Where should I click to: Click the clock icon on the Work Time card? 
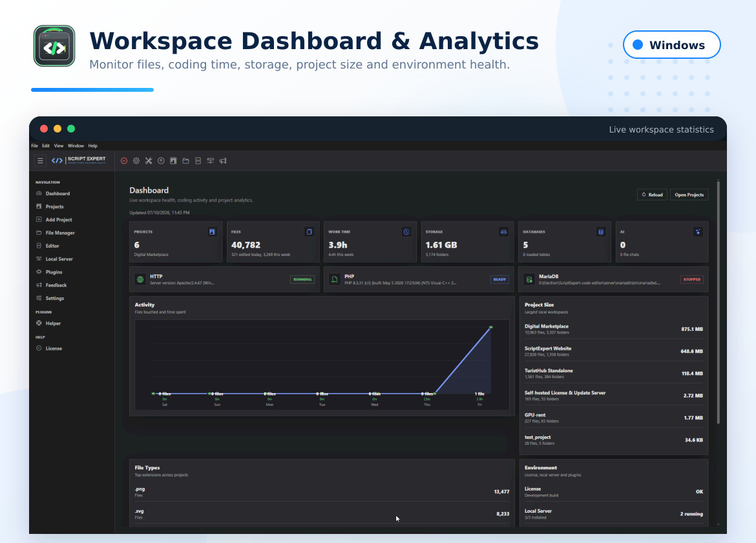point(406,232)
